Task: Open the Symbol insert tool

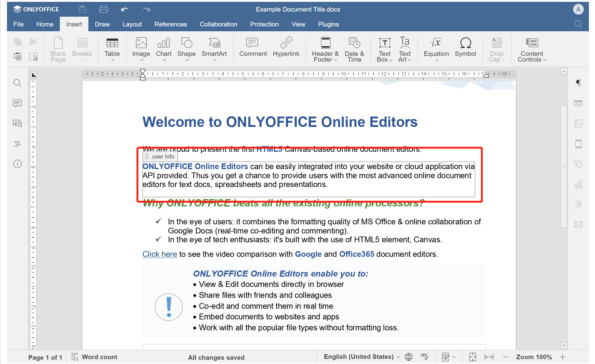Action: (x=465, y=47)
